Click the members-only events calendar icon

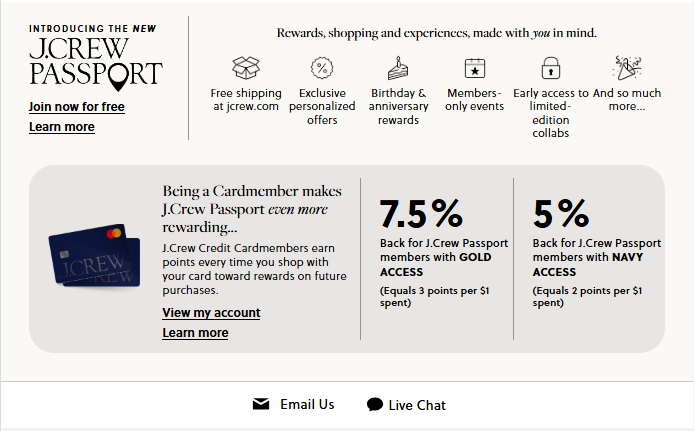click(x=474, y=68)
